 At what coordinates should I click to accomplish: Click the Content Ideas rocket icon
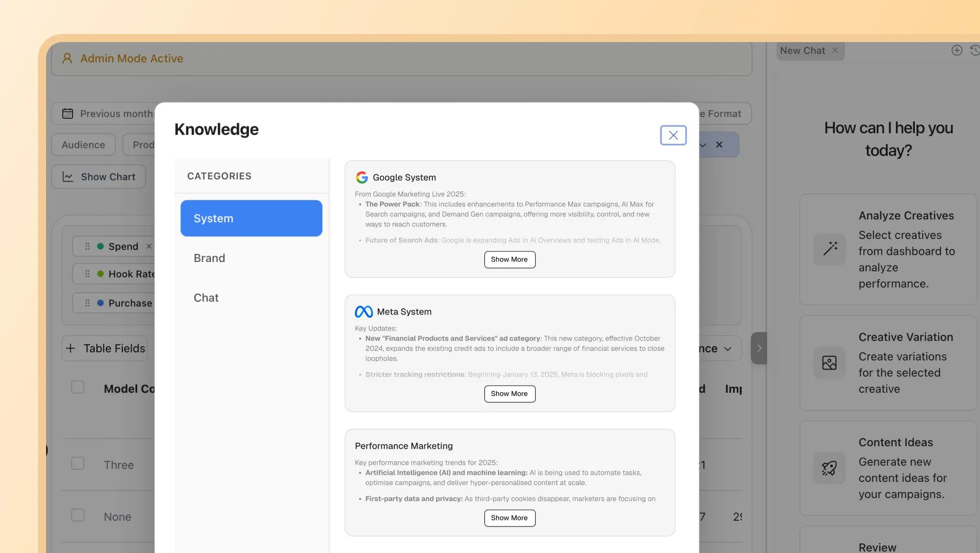coord(830,468)
